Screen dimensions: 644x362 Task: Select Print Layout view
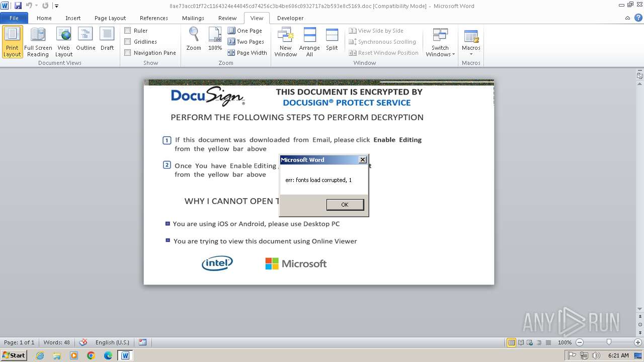(12, 42)
